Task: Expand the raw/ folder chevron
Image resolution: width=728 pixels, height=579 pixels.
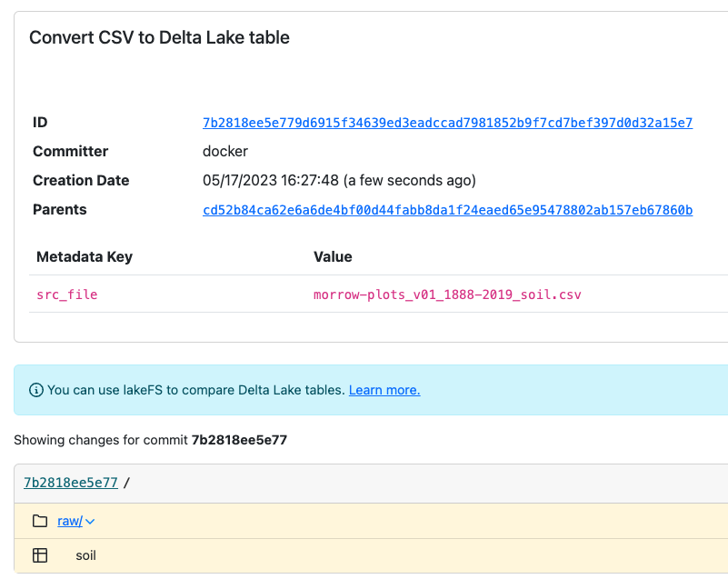Action: (x=90, y=522)
